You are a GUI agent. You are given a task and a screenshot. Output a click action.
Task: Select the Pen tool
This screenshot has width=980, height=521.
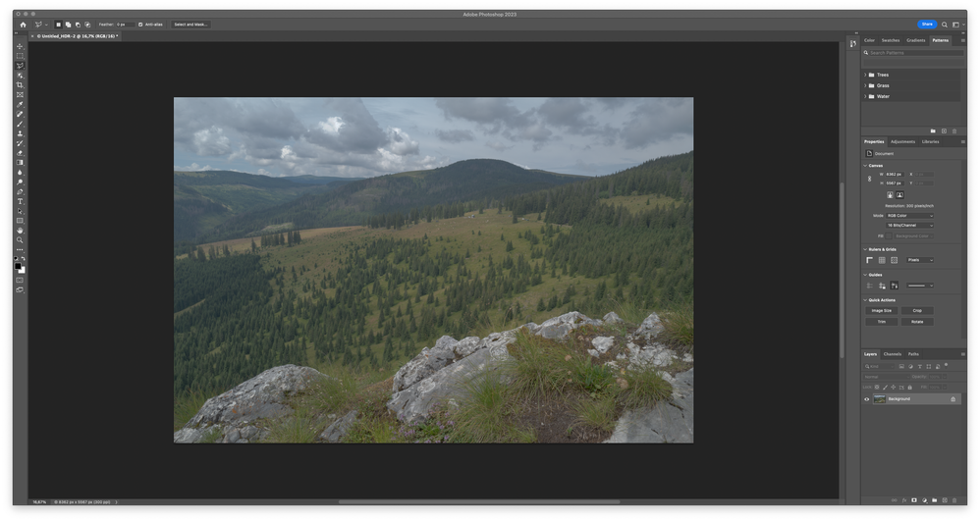click(x=20, y=191)
